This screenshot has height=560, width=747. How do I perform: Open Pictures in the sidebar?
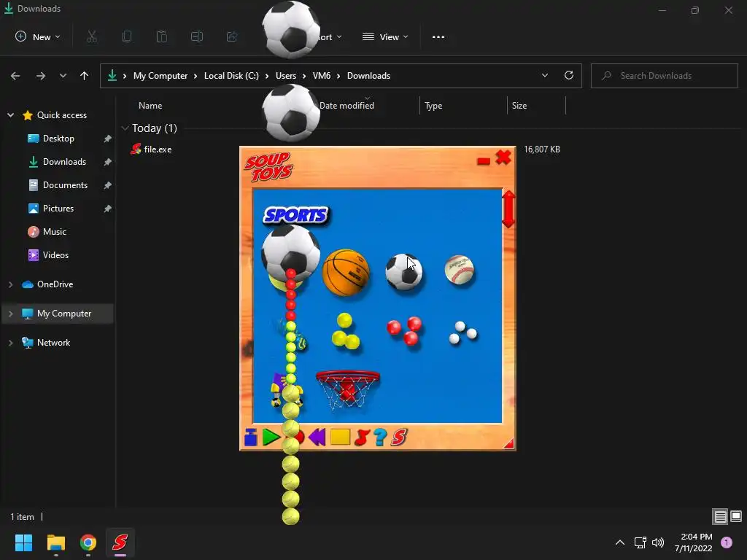58,209
